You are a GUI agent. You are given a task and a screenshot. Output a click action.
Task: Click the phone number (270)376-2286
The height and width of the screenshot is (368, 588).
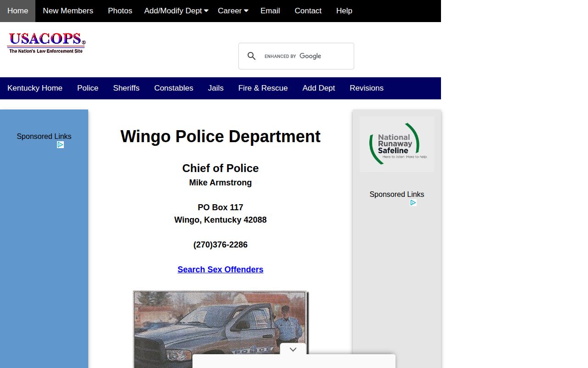(x=220, y=245)
